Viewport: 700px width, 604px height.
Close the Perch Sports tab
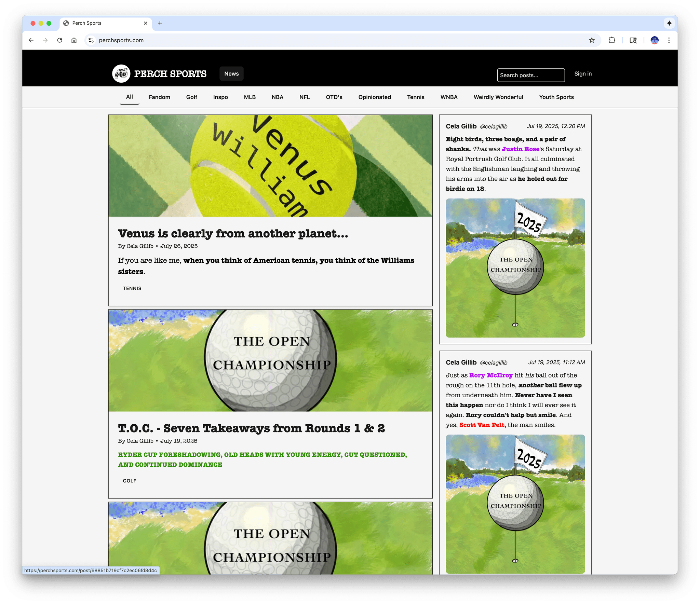[x=146, y=23]
